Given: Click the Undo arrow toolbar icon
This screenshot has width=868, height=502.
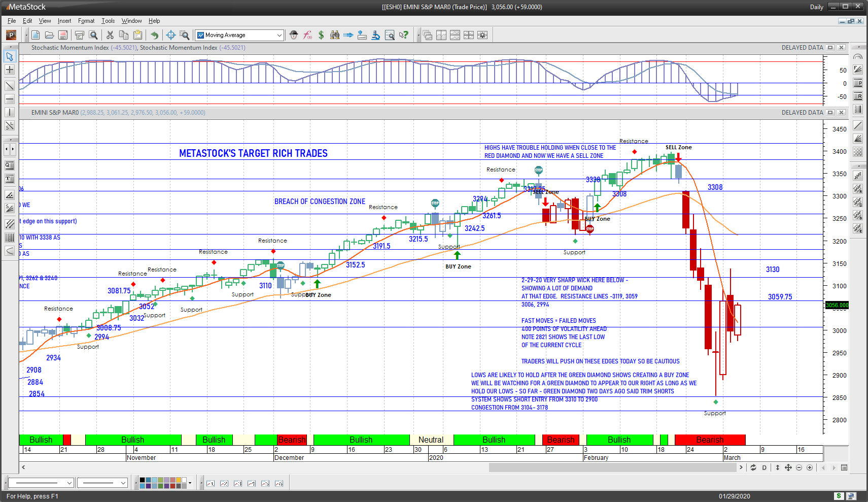Looking at the screenshot, I should click(155, 35).
